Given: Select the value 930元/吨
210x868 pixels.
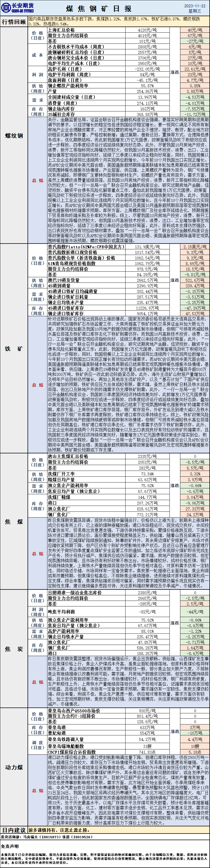Looking at the screenshot, I should click(148, 711).
